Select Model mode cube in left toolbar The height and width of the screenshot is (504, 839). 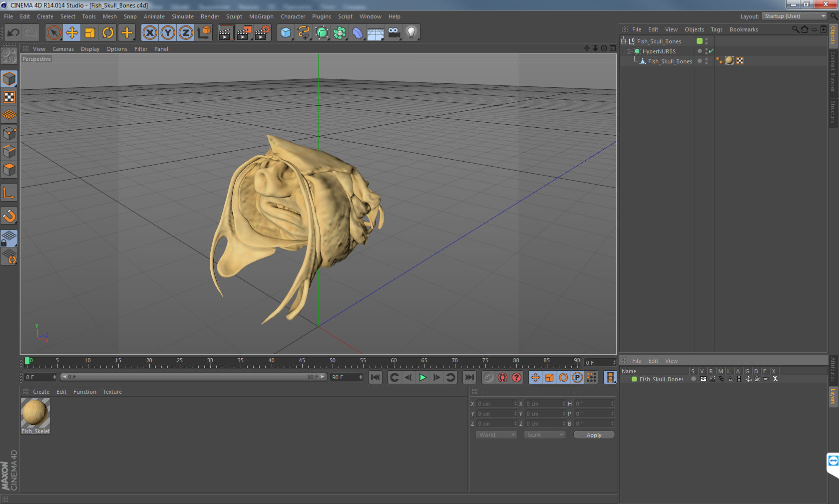coord(9,79)
